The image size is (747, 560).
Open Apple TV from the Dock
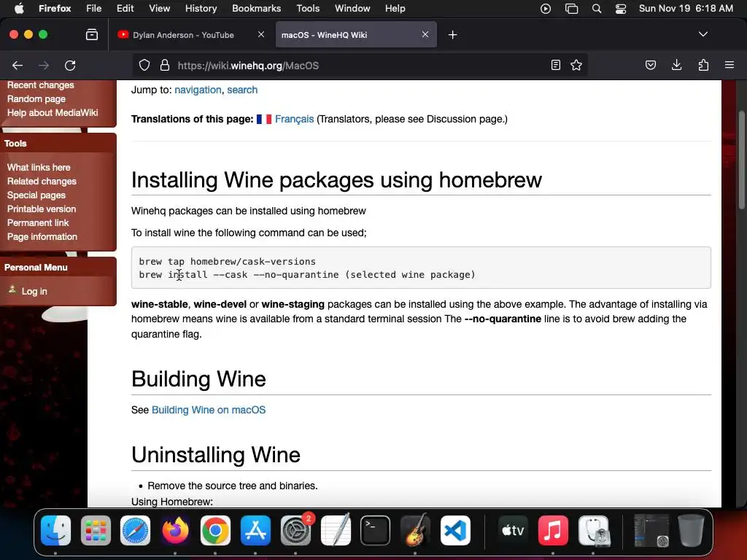[x=513, y=531]
